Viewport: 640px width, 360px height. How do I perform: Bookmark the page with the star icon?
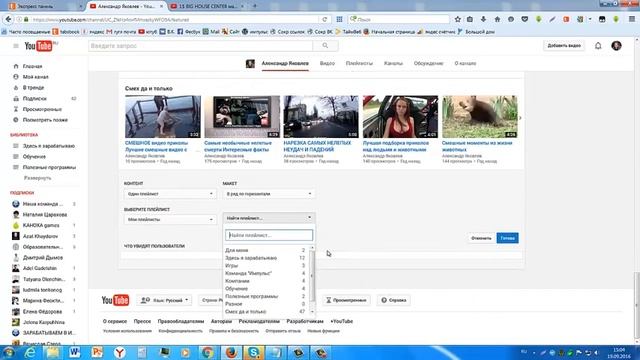pos(458,19)
